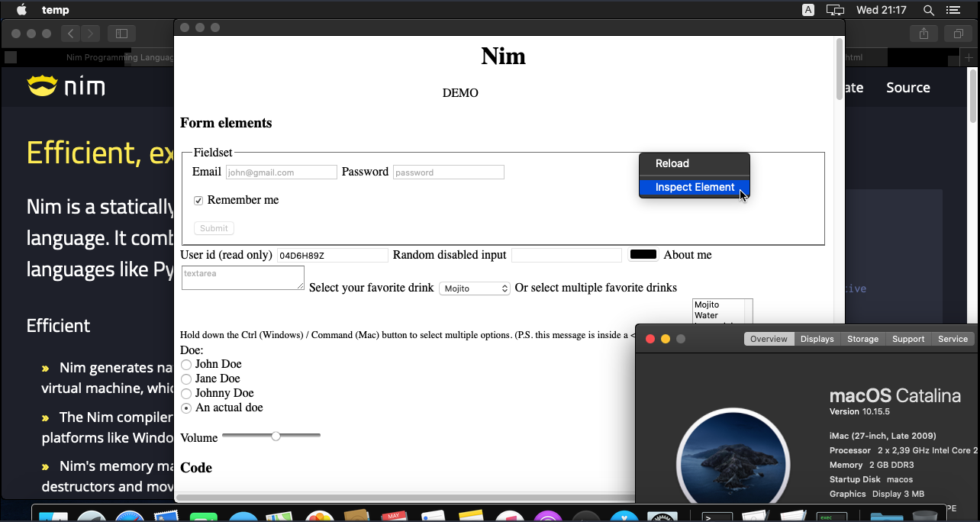
Task: Choose Reload from the context menu
Action: pyautogui.click(x=695, y=163)
